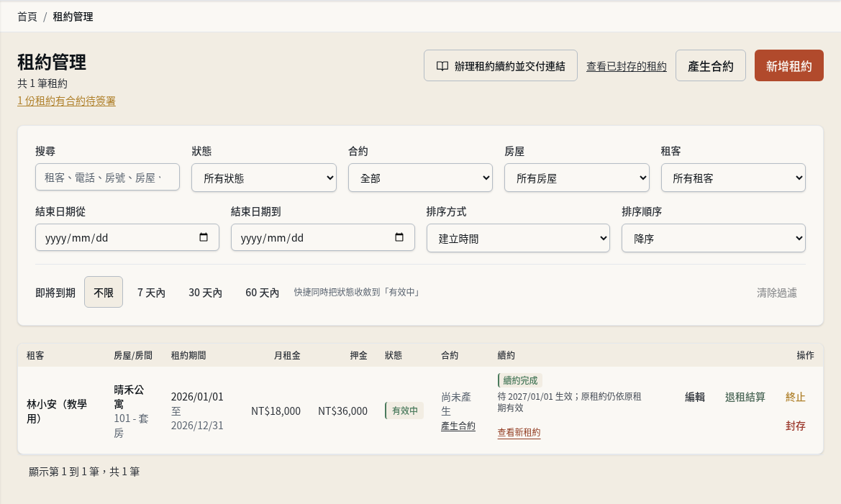
Task: Click the 產生合約 button at the top
Action: coord(711,66)
